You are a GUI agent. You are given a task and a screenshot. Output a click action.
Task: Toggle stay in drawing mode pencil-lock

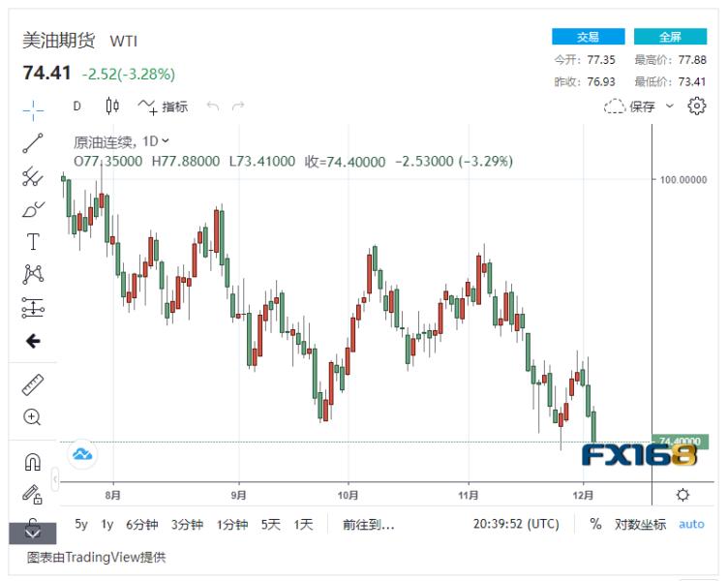point(33,494)
